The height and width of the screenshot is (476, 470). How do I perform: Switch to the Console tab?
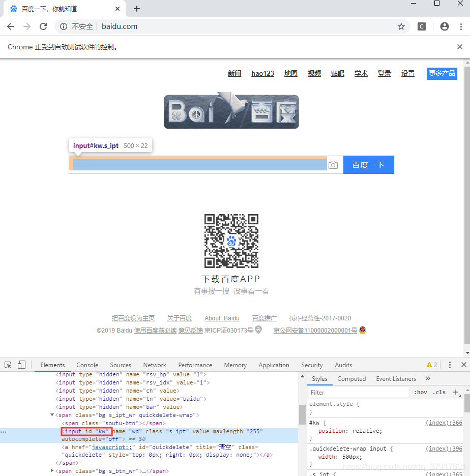coord(87,365)
